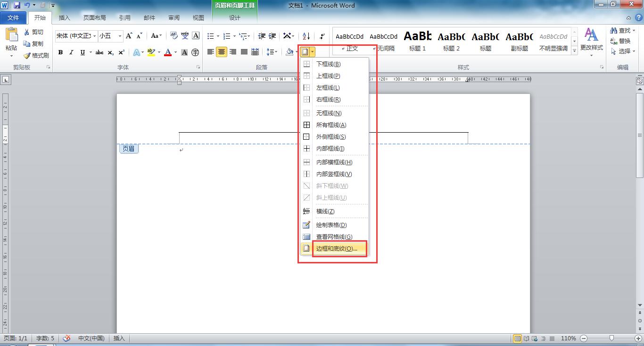Select No Border (无框线)
The image size is (644, 346).
click(334, 113)
